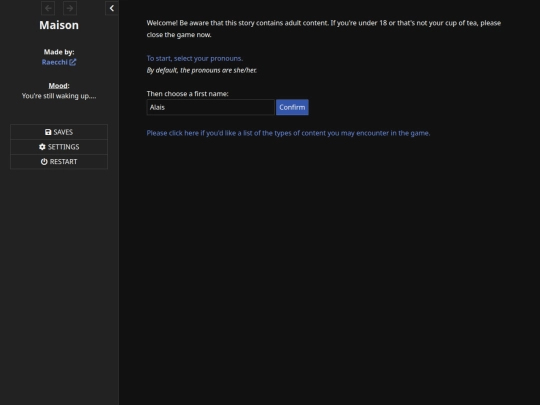Open the content types list link
Viewport: 540px width, 405px height.
coord(288,133)
